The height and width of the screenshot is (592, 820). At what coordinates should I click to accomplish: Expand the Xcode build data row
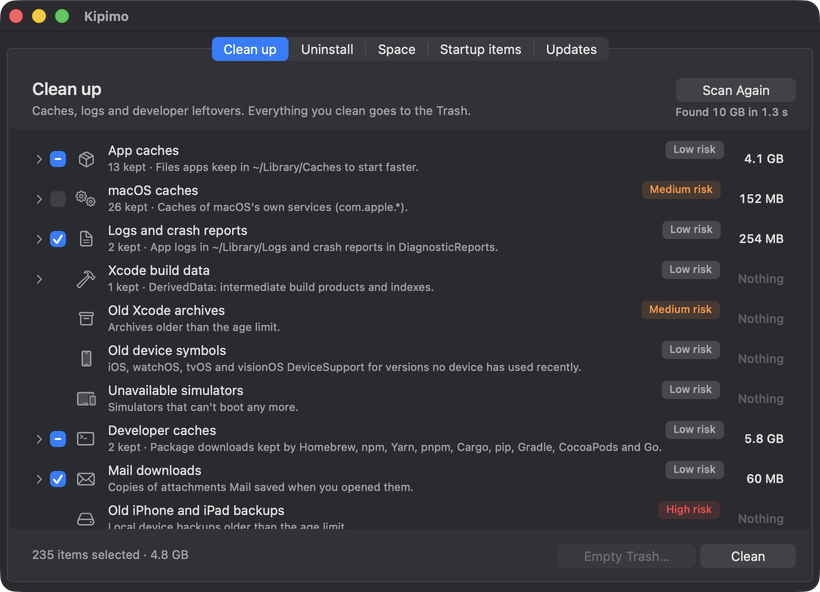click(39, 279)
